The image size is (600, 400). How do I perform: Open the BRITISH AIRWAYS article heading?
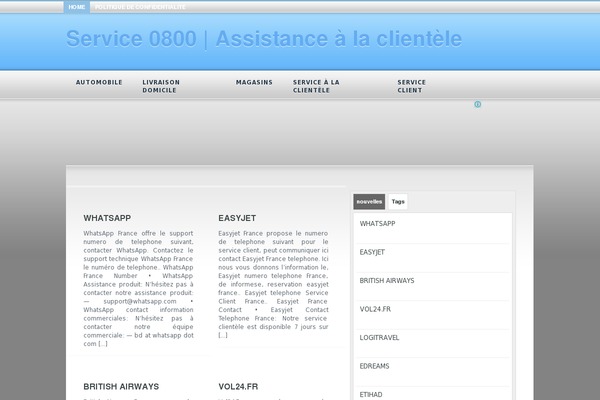coord(121,387)
